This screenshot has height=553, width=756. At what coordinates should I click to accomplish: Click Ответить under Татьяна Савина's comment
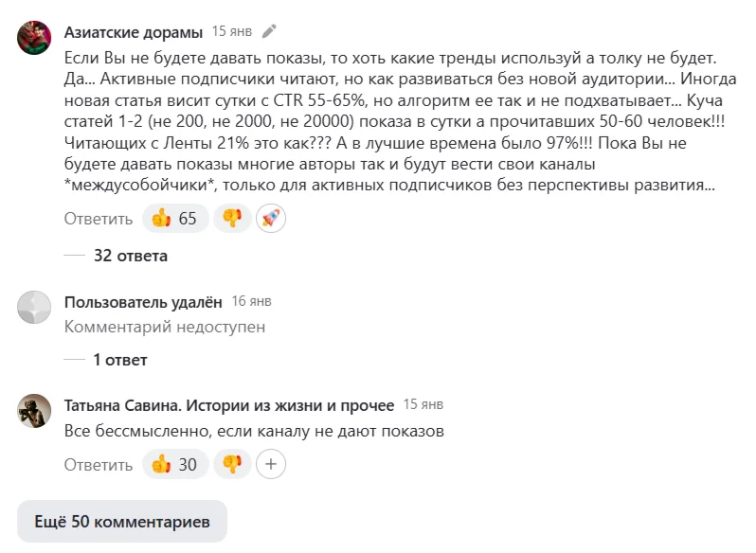(99, 465)
